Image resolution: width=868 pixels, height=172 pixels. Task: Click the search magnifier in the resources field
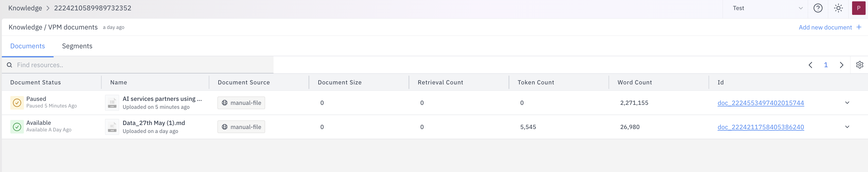coord(9,65)
